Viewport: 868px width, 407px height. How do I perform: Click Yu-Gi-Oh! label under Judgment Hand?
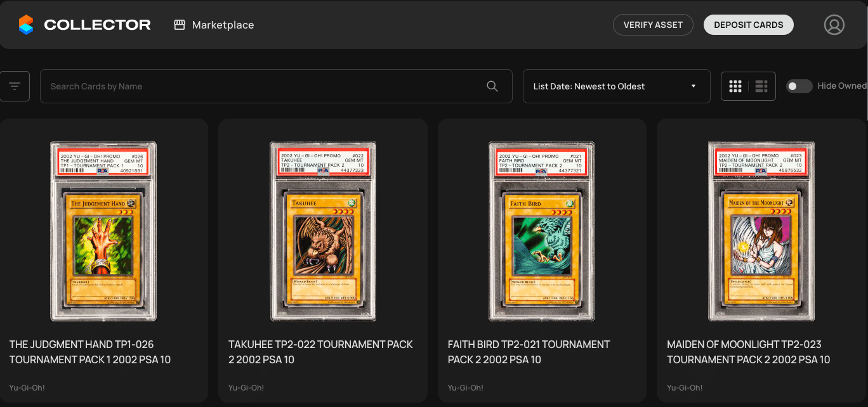(27, 387)
